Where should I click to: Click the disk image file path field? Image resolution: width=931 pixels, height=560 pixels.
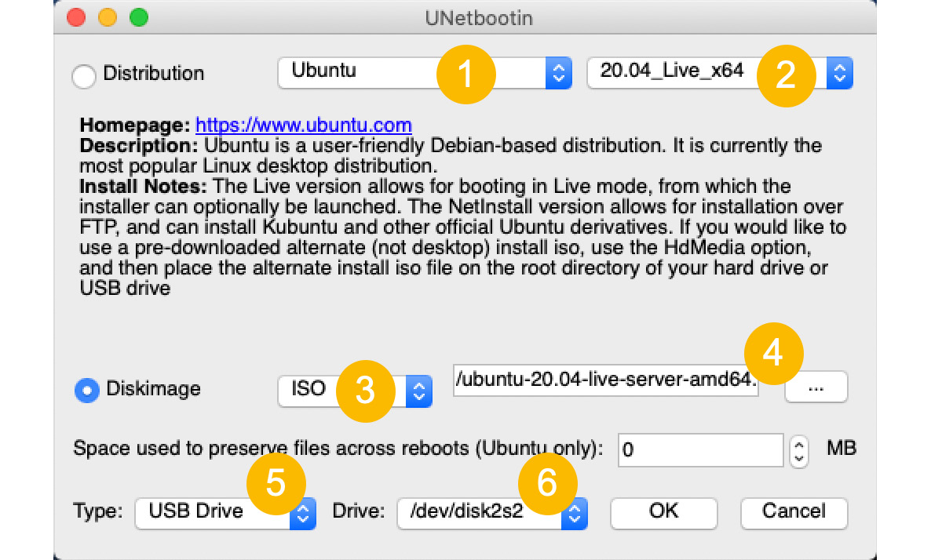click(606, 380)
